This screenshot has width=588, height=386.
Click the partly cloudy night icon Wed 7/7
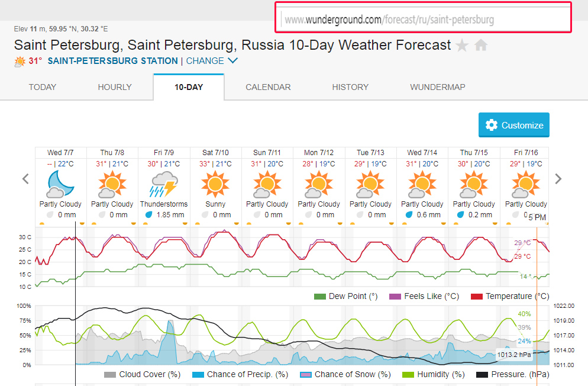point(60,184)
